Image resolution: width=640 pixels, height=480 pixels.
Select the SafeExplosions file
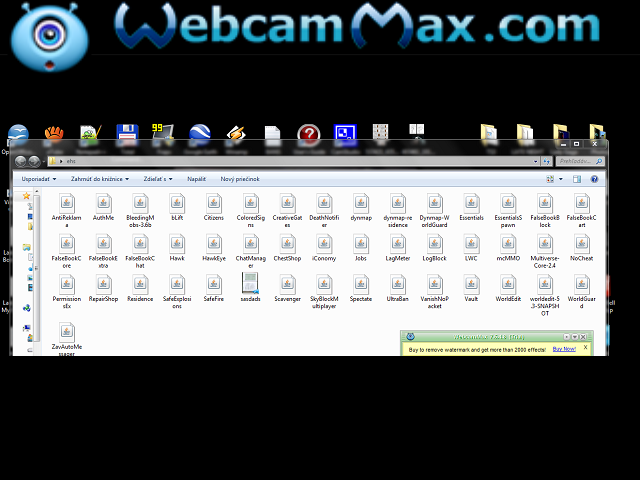click(177, 291)
